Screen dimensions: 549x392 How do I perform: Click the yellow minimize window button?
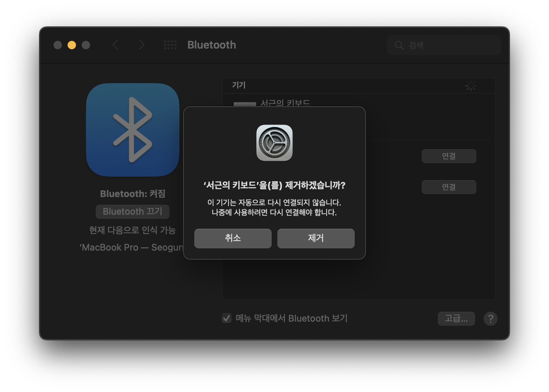coord(72,45)
